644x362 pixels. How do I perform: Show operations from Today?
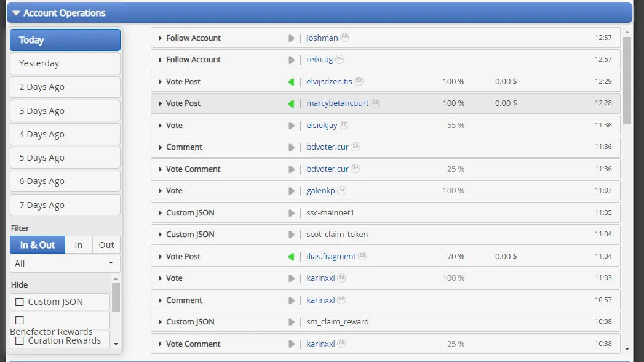click(x=65, y=40)
